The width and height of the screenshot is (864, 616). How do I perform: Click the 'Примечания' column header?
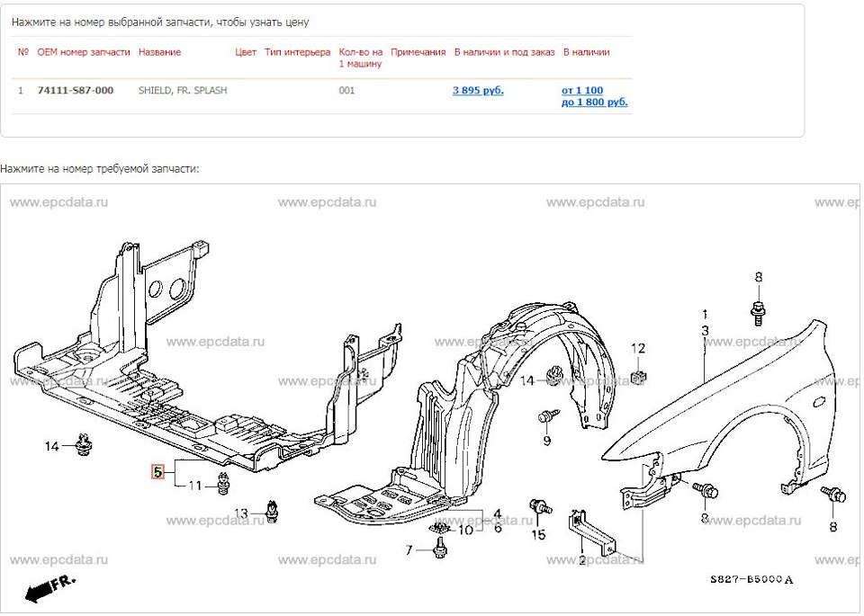[x=418, y=52]
